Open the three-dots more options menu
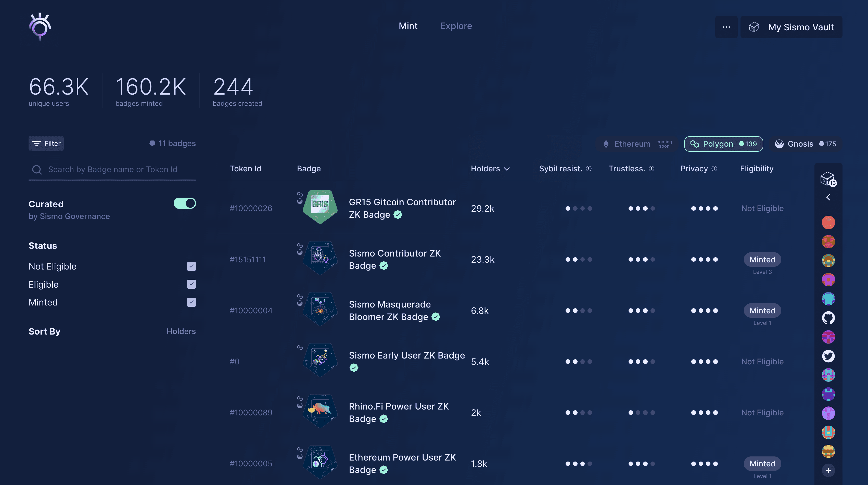 click(726, 27)
